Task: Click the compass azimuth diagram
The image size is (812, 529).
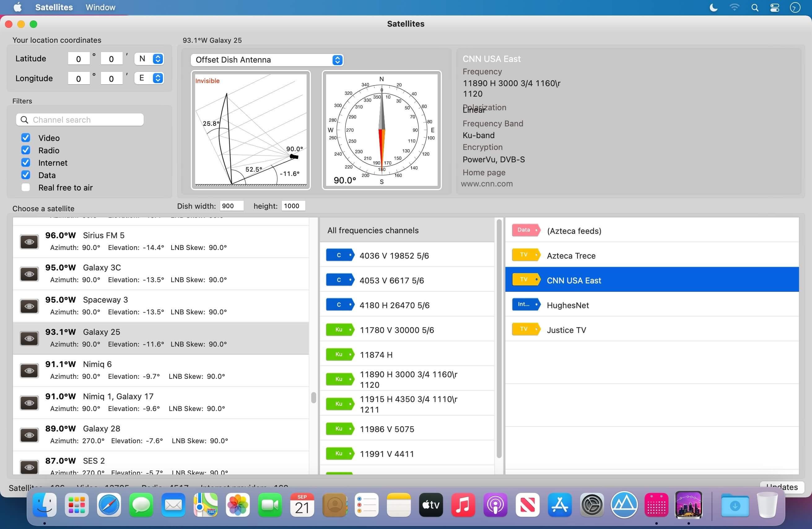Action: tap(382, 130)
